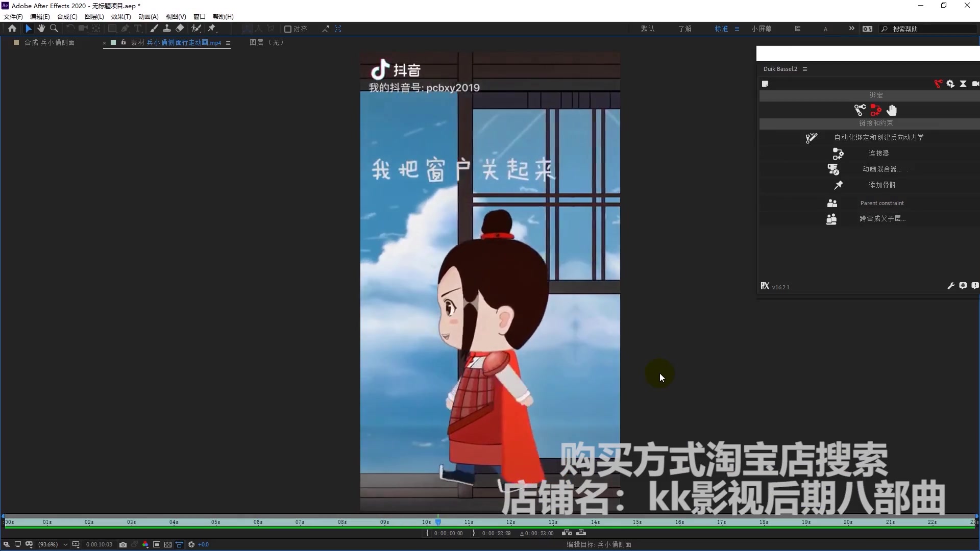The image size is (980, 551).
Task: Open Duik camera panel icon
Action: (x=975, y=84)
